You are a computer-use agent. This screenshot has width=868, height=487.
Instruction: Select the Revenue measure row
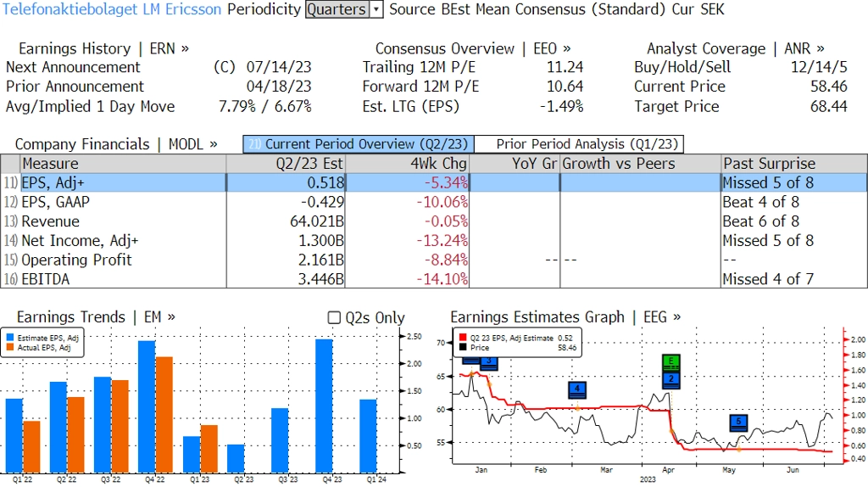434,221
